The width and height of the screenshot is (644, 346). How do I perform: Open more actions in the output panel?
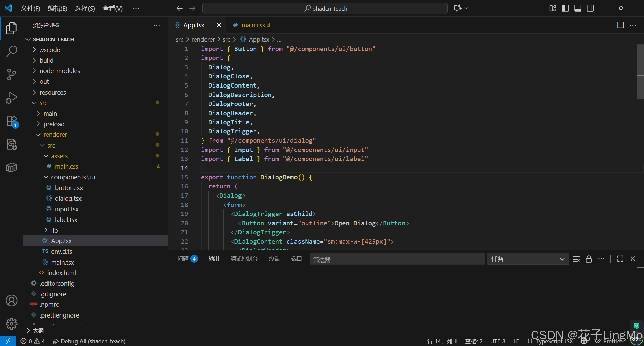[x=601, y=259]
